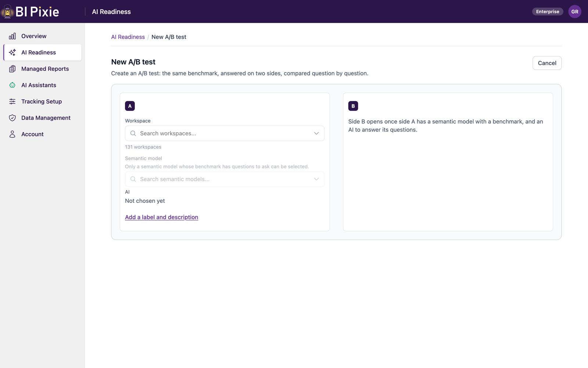
Task: Go to Managed Reports
Action: (42, 69)
